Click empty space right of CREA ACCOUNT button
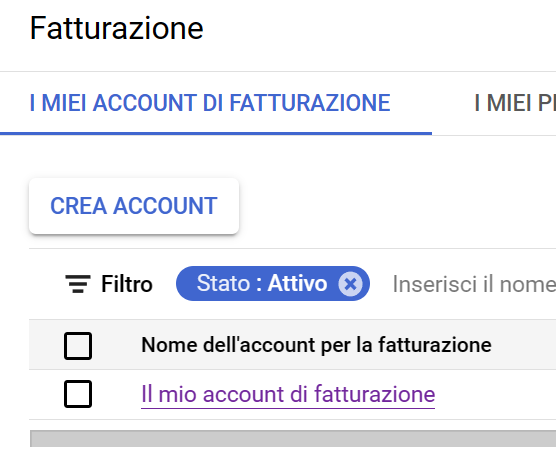 (397, 206)
